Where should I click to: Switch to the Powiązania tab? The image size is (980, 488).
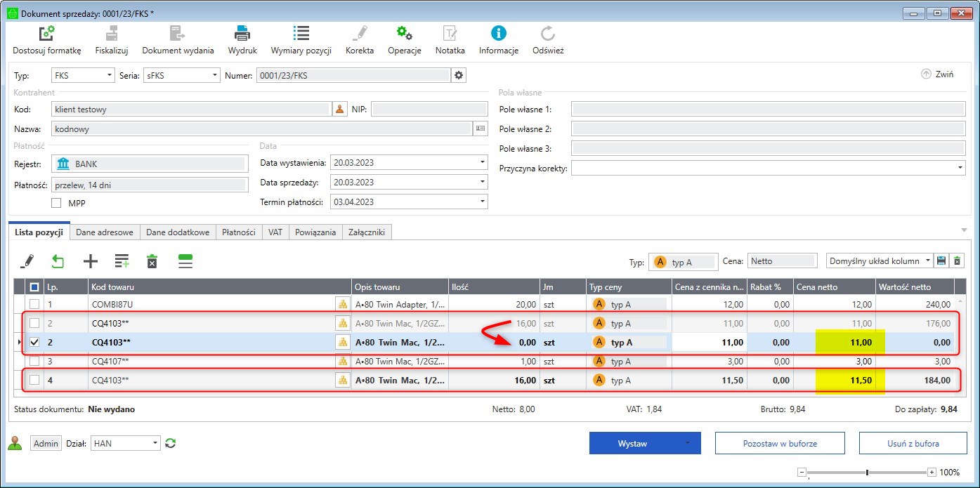[316, 232]
